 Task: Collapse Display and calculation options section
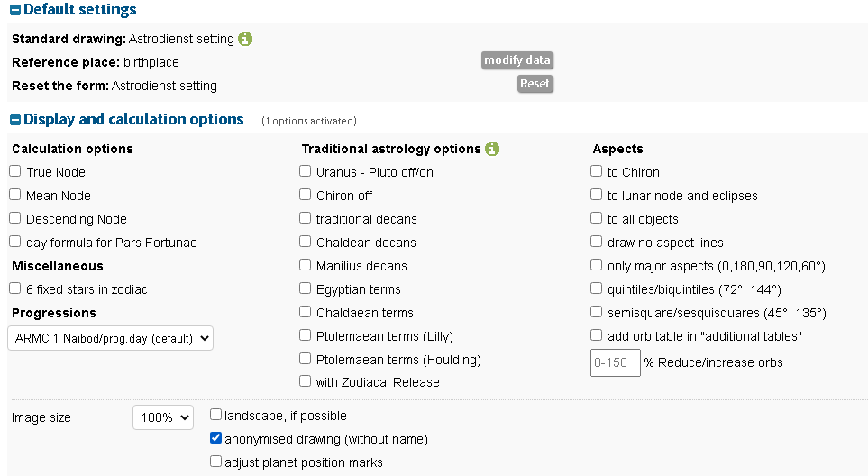(15, 120)
